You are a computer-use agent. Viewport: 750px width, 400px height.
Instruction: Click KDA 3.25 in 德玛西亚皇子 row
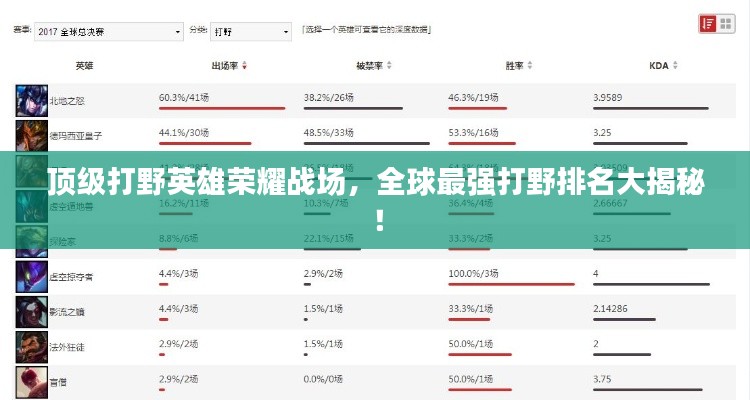click(x=602, y=133)
